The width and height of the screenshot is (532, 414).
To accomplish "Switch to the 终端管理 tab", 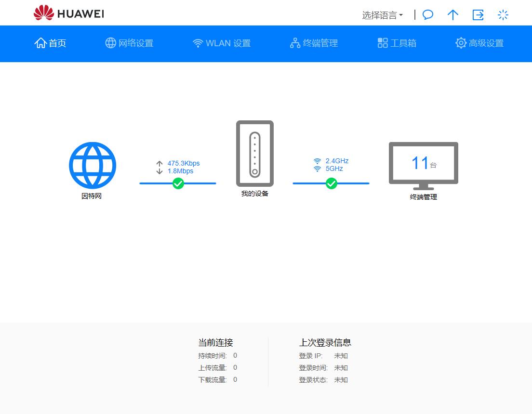I will (x=313, y=43).
